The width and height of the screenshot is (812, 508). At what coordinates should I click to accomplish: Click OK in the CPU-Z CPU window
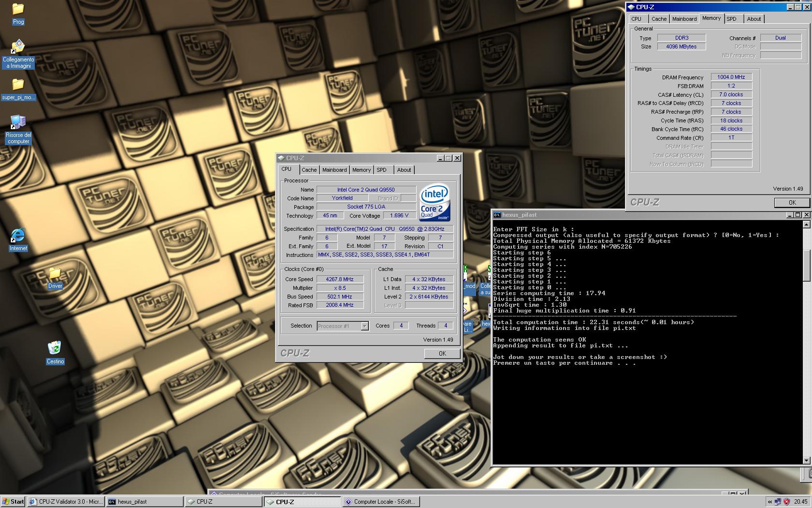[442, 354]
